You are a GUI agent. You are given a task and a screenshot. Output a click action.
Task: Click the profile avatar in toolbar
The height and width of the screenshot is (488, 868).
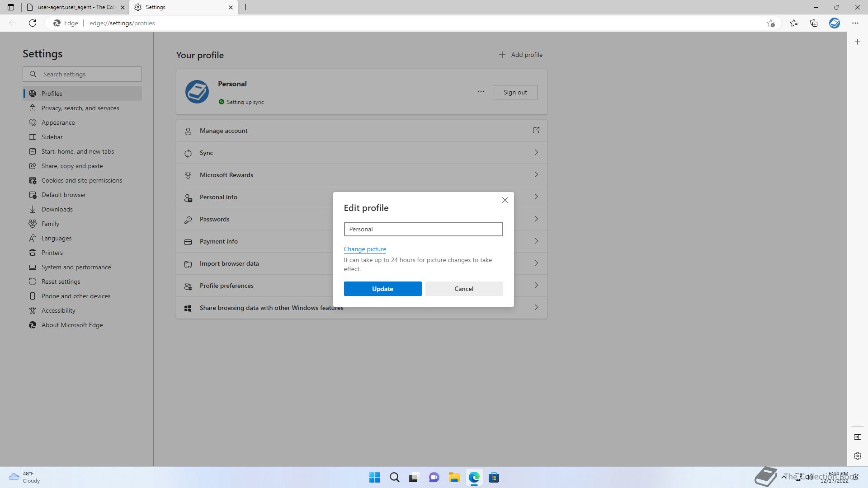point(834,23)
